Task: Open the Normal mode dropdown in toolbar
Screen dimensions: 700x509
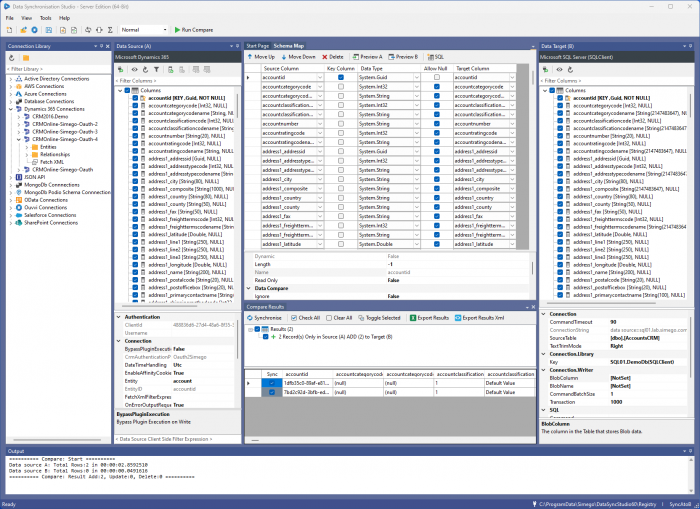Action: 165,30
